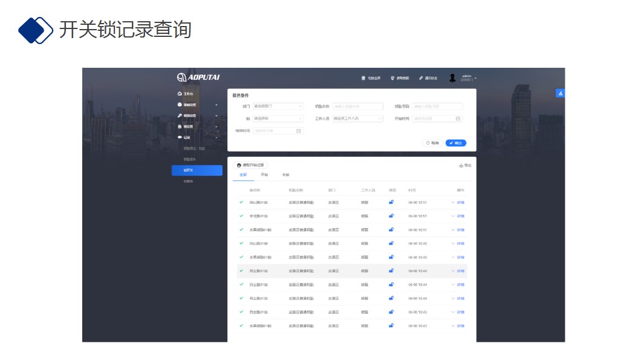This screenshot has width=644, height=363.
Task: Click green checkmark of 水果湖路 10:43 row
Action: 241,325
